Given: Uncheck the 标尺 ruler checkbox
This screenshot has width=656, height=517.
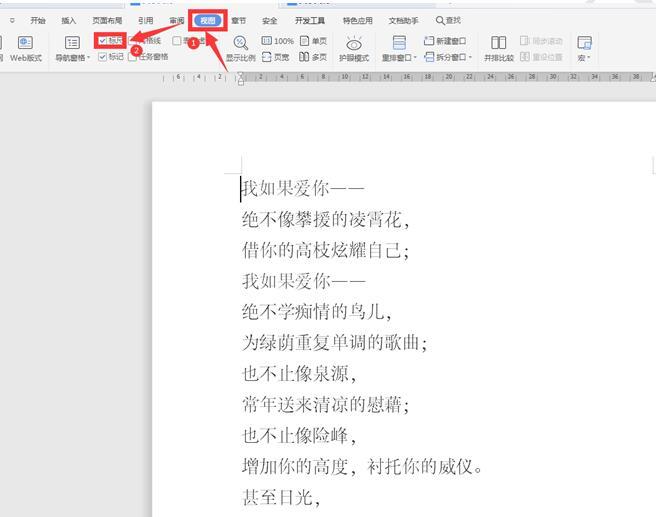Looking at the screenshot, I should point(102,41).
